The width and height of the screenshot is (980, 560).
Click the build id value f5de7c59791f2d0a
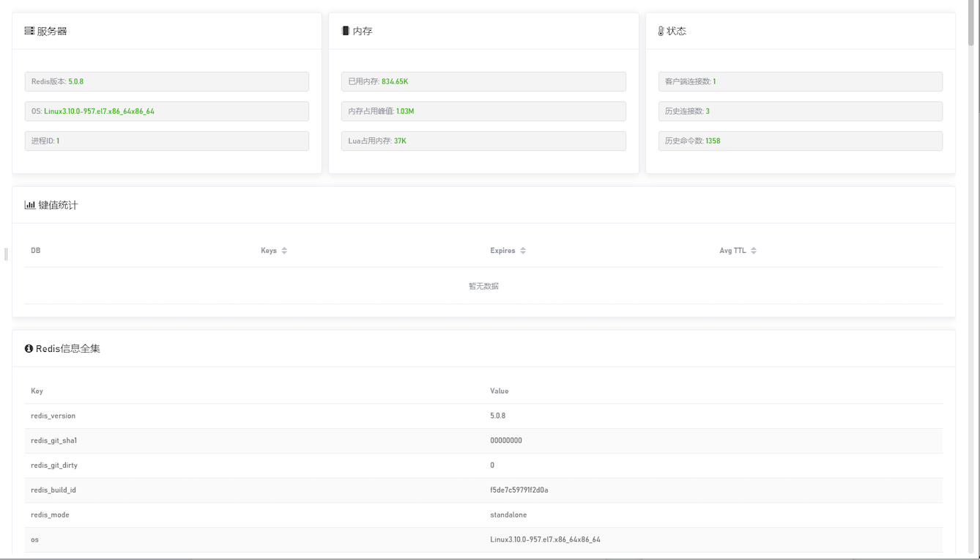click(x=519, y=490)
